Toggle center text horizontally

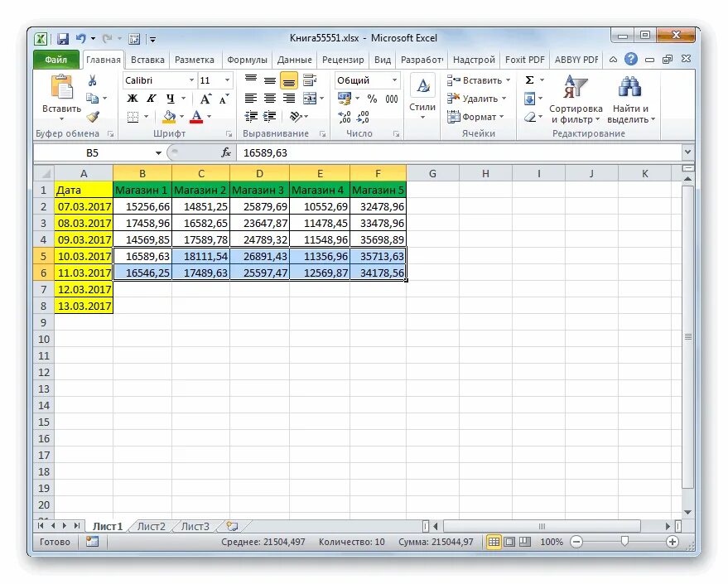click(x=270, y=99)
